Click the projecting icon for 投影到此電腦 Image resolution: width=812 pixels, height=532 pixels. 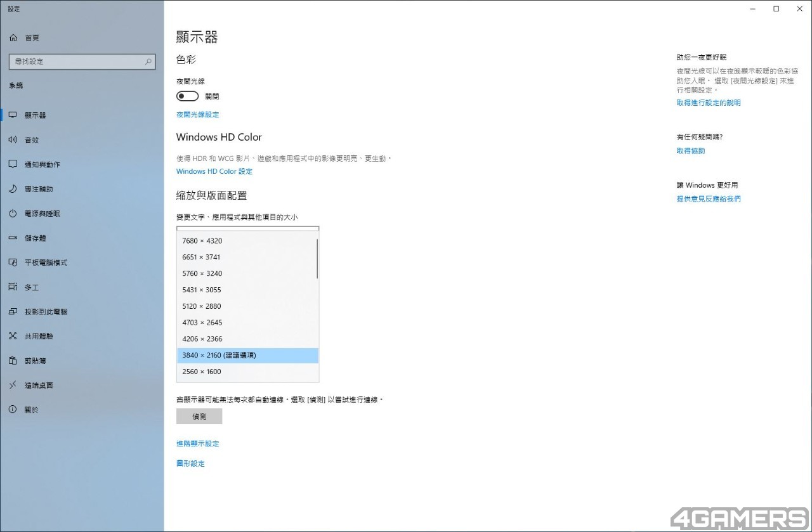click(13, 311)
